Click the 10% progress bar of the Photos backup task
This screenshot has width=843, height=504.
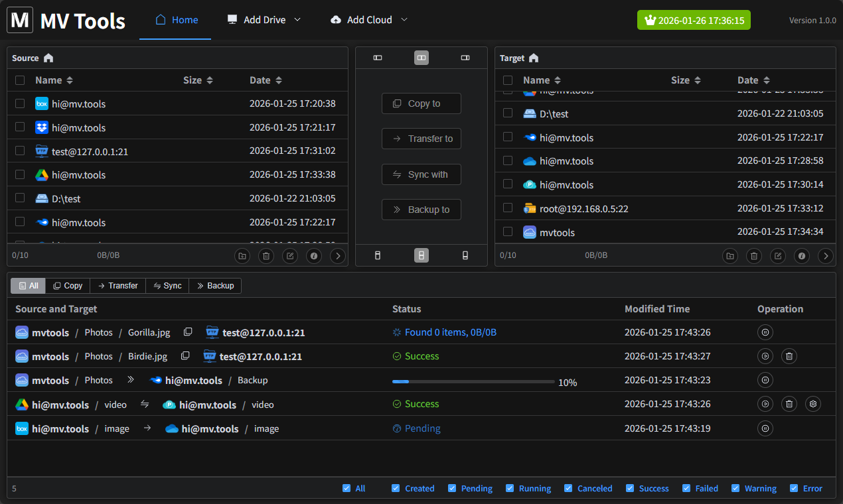coord(473,381)
